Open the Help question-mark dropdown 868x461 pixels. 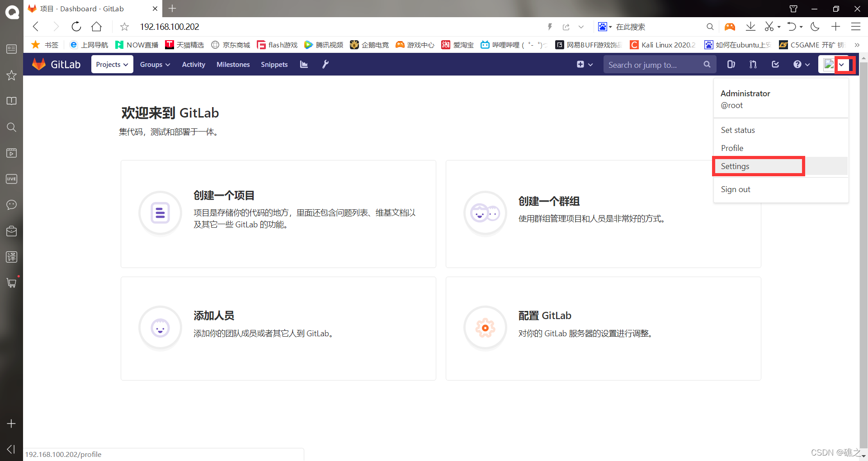802,64
